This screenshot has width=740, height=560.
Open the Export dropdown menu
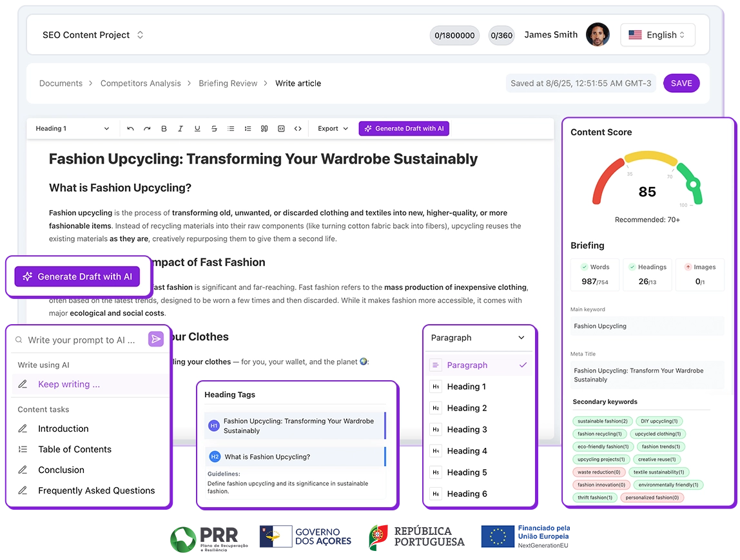click(x=333, y=129)
